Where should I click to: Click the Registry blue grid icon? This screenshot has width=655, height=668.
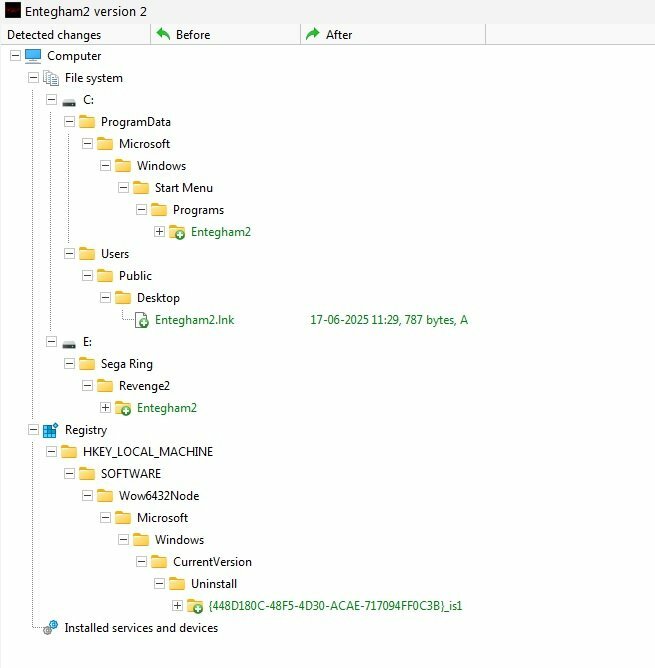tap(51, 430)
